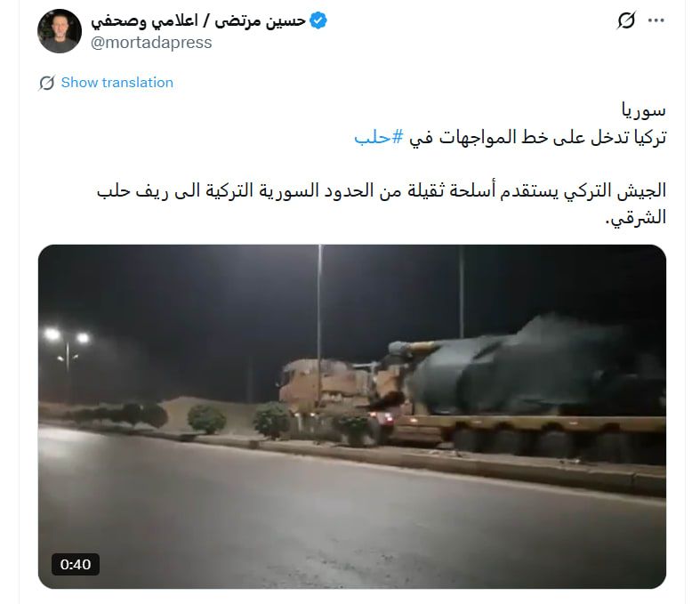Click the Grok icon near top right

(x=626, y=20)
